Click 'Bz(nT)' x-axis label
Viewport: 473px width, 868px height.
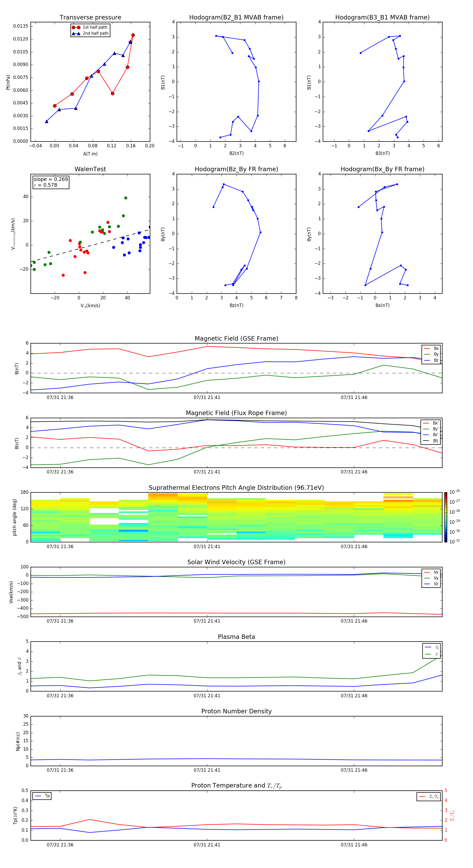pyautogui.click(x=236, y=305)
